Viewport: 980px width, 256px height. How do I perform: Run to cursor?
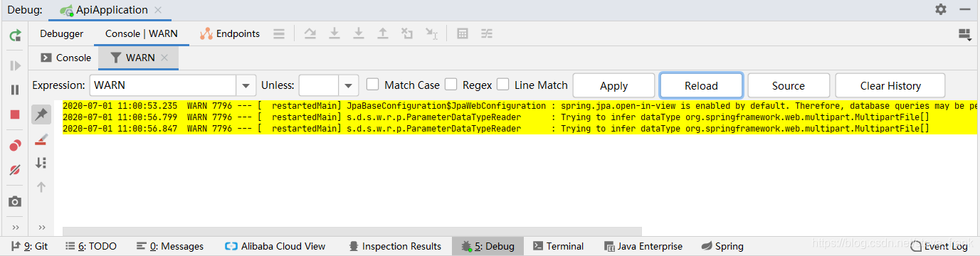431,33
